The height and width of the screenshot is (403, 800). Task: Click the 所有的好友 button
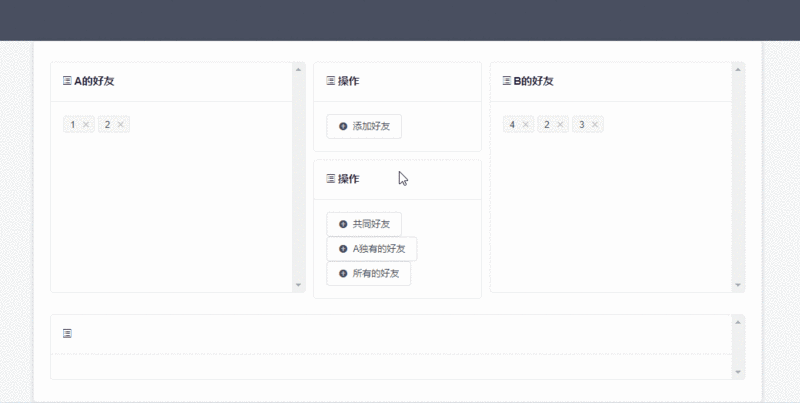[368, 273]
